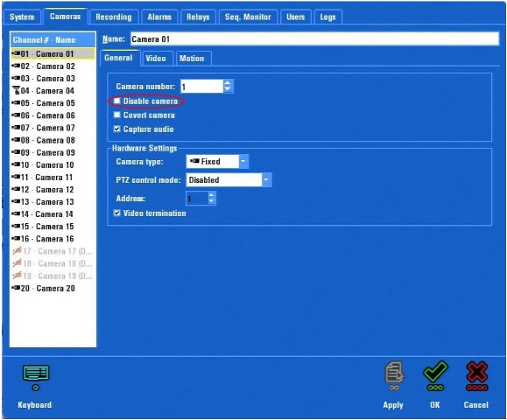Increase the Camera number with up arrow
The width and height of the screenshot is (507, 420).
click(x=228, y=83)
